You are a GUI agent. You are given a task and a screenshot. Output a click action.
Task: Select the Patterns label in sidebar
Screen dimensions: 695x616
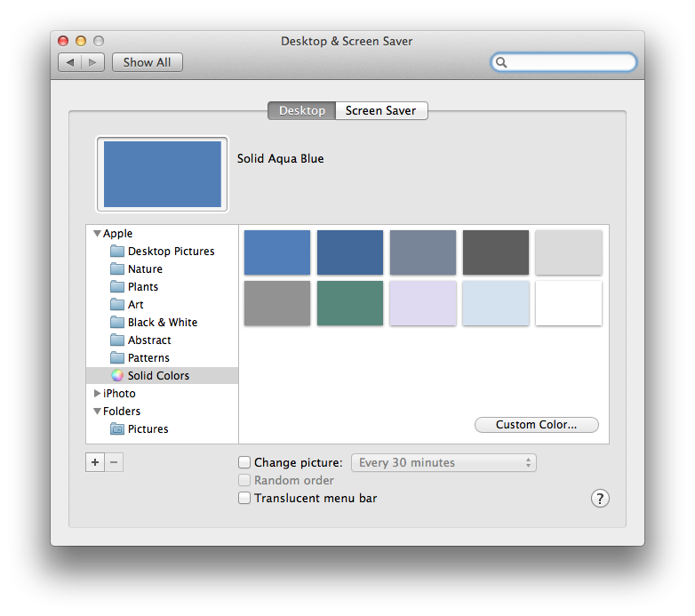coord(148,357)
